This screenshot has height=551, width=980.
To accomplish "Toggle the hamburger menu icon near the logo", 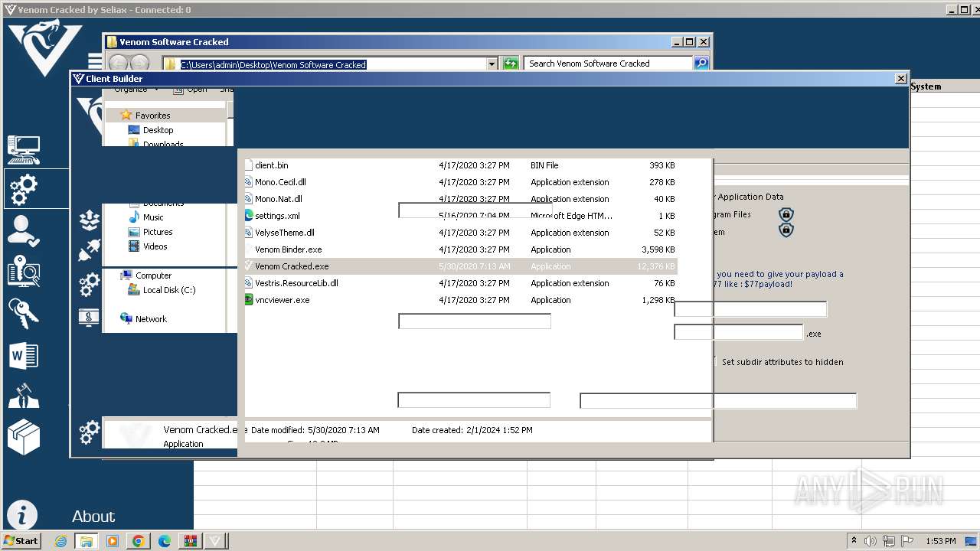I will point(95,60).
